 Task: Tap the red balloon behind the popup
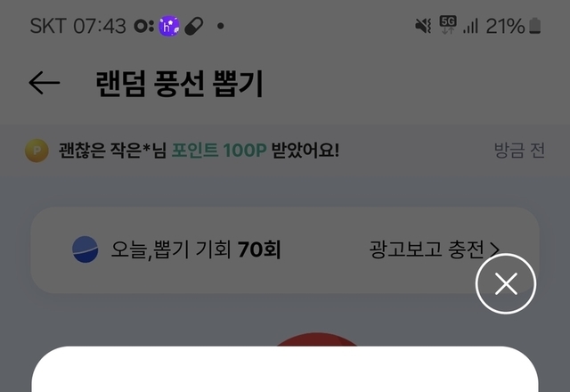[316, 339]
